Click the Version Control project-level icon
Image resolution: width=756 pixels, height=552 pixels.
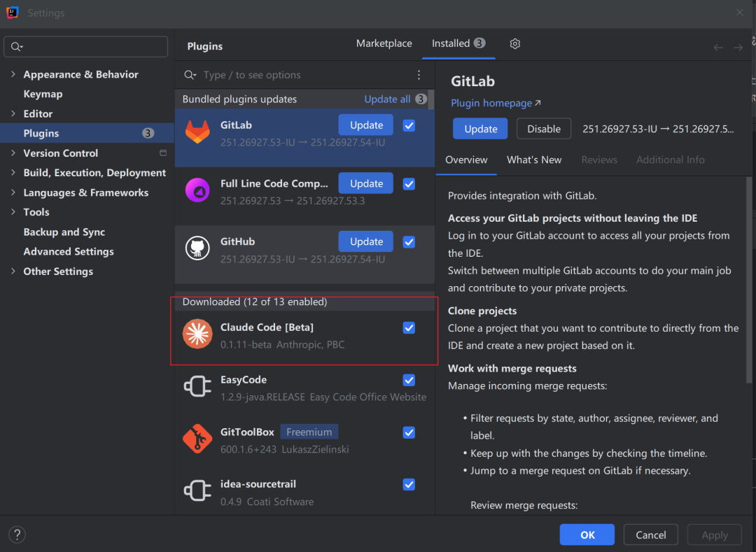coord(163,153)
